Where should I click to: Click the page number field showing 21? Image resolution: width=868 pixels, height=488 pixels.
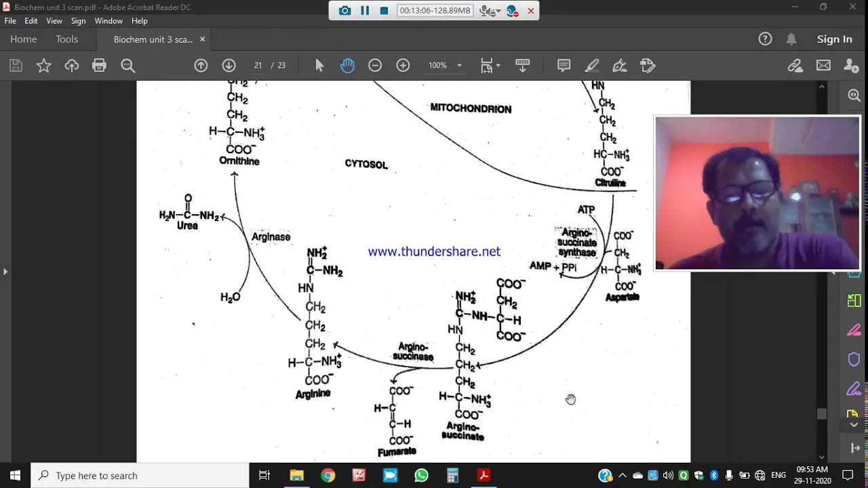(258, 66)
